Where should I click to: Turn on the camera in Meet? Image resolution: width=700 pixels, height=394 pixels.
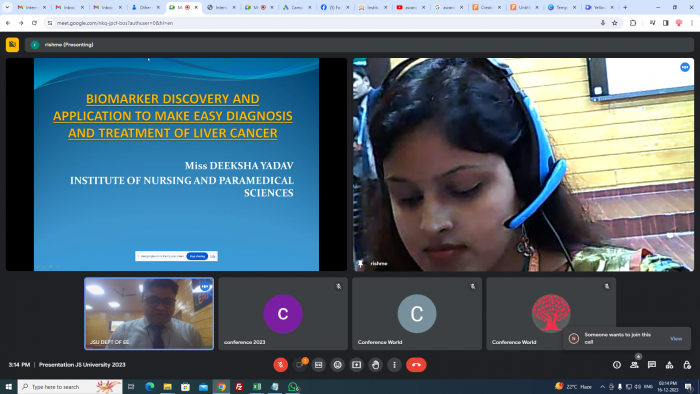click(300, 365)
